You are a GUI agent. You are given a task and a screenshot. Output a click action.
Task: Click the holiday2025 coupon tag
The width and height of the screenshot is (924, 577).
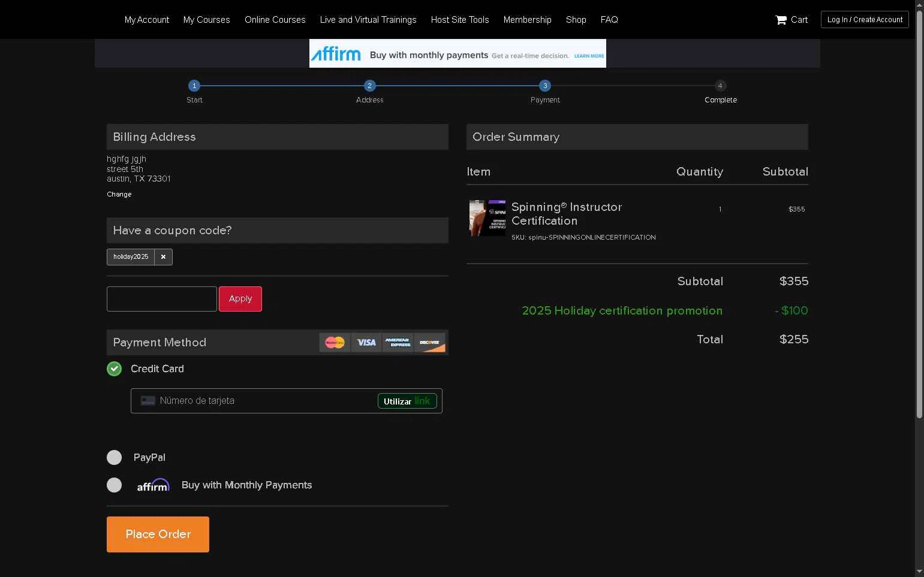point(131,257)
